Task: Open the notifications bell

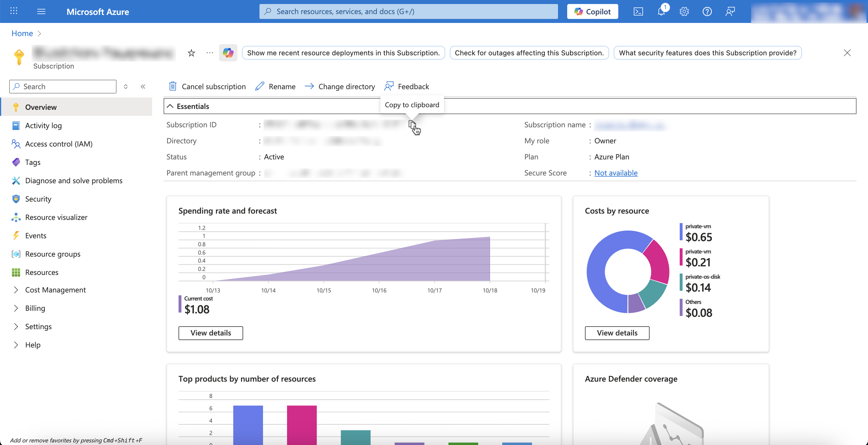Action: pos(661,11)
